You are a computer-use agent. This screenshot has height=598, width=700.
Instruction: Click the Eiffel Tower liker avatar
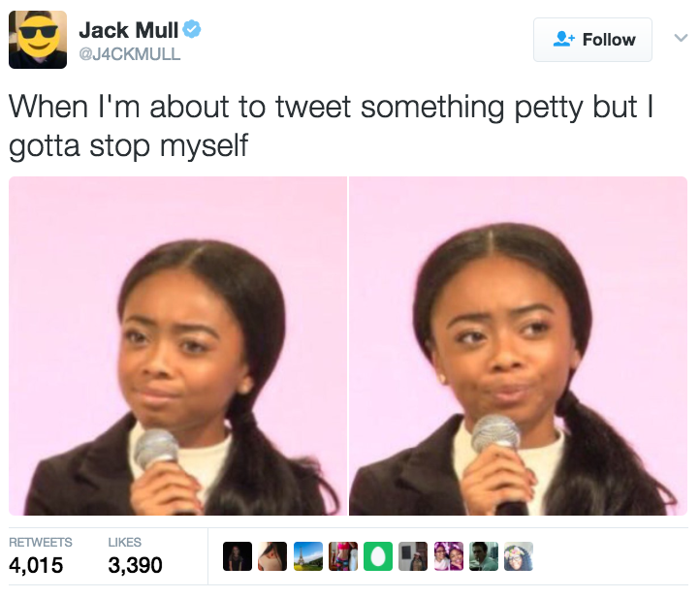308,556
